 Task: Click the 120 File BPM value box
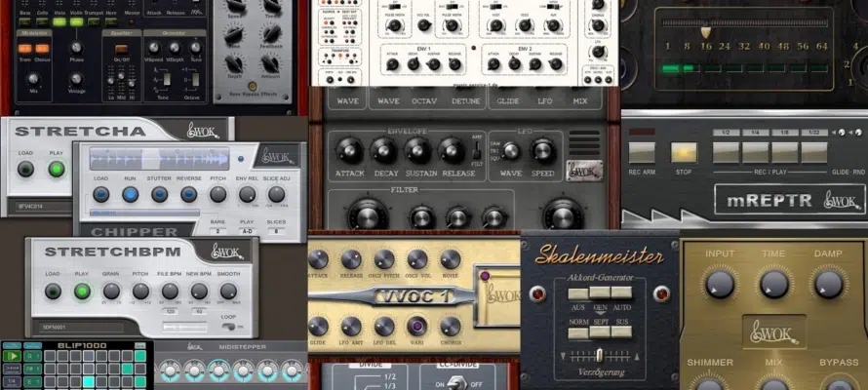pyautogui.click(x=170, y=311)
